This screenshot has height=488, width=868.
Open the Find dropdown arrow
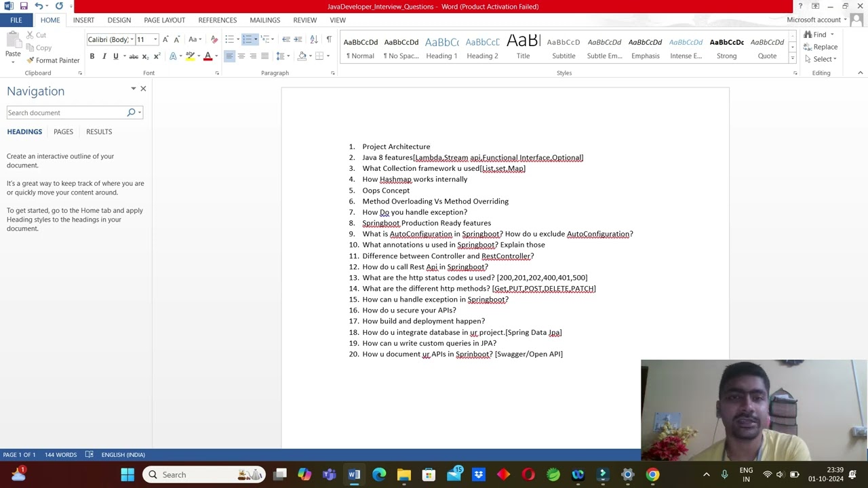pos(832,35)
